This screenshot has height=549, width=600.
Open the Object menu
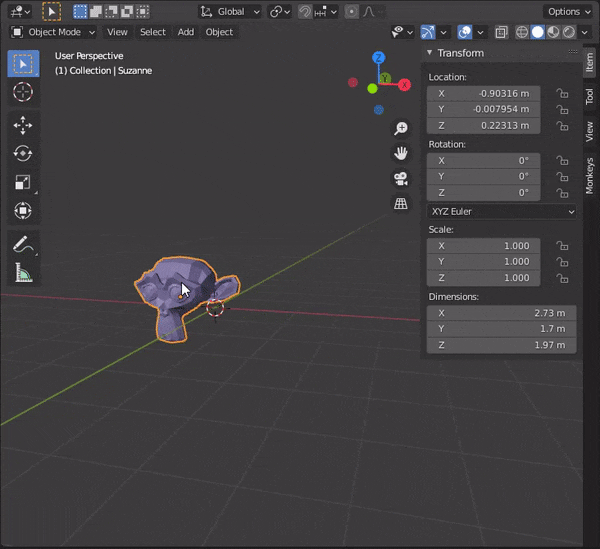click(219, 33)
